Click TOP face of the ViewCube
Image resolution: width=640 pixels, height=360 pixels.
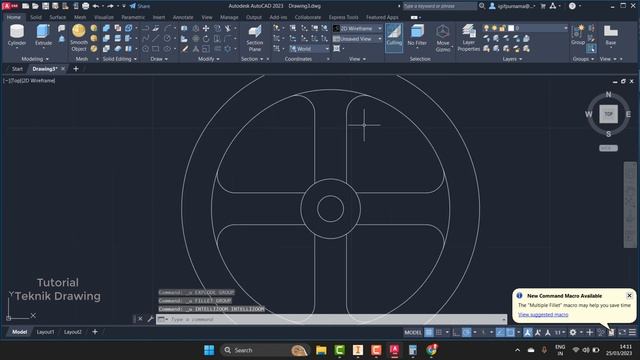(608, 114)
